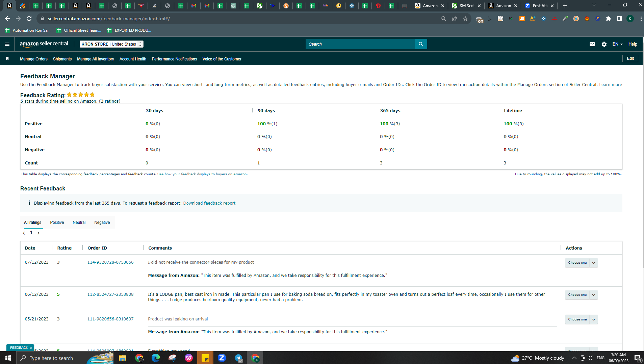Viewport: 644px width, 364px height.
Task: Click the browser forward arrow
Action: pyautogui.click(x=18, y=19)
